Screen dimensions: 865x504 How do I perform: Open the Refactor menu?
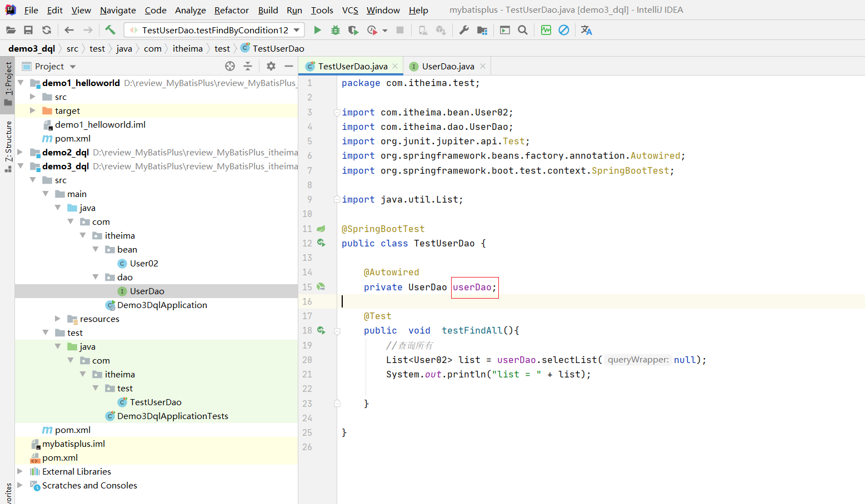[231, 10]
